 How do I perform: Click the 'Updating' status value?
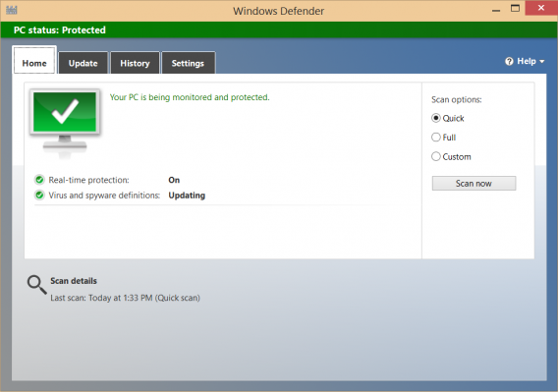[x=187, y=196]
